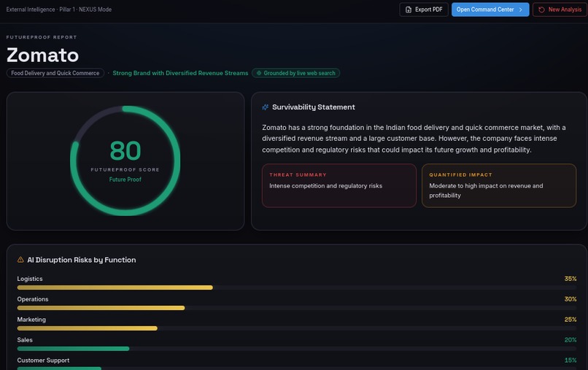Open the Command Center
The width and height of the screenshot is (588, 370).
tap(490, 9)
